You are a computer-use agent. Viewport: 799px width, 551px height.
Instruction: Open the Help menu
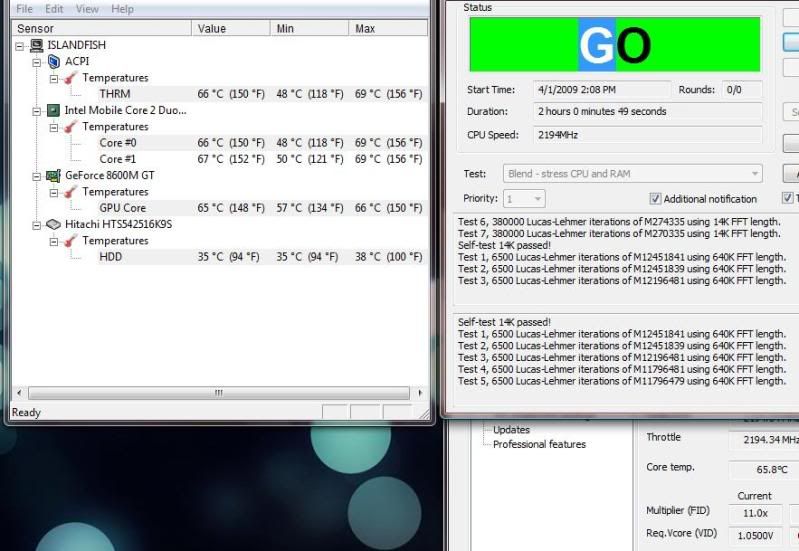pyautogui.click(x=122, y=9)
